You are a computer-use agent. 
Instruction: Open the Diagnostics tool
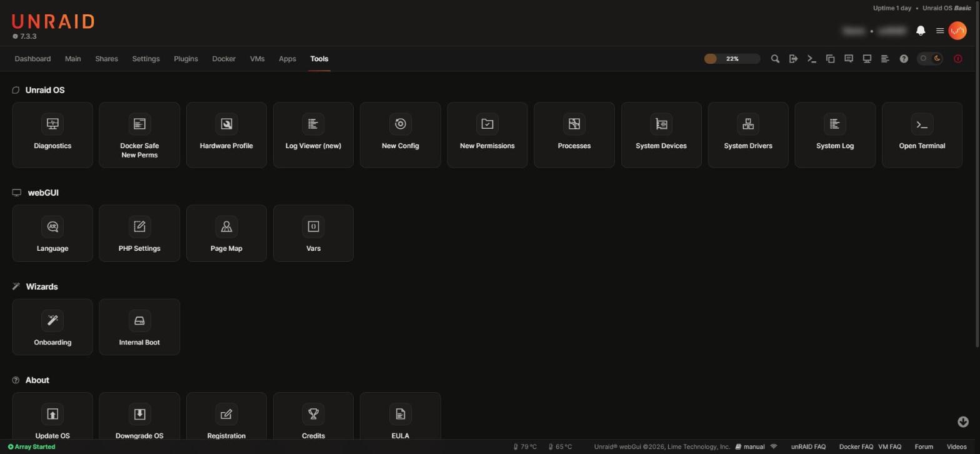(x=52, y=135)
